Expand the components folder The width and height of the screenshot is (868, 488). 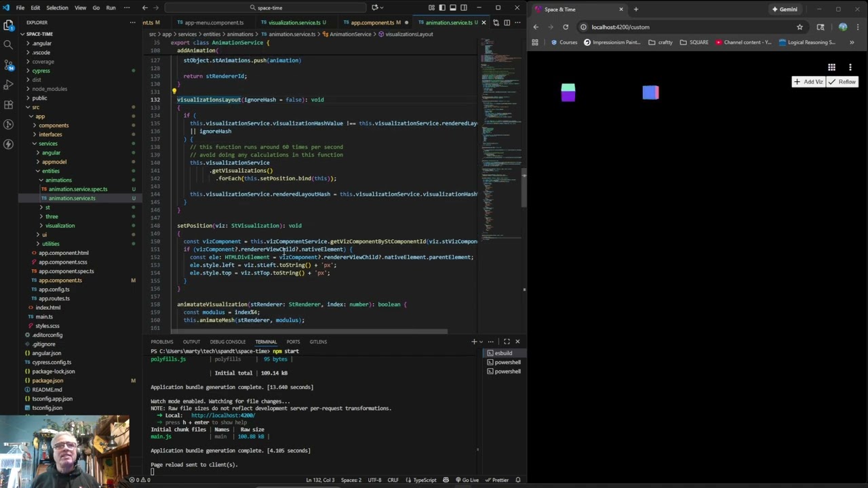53,125
